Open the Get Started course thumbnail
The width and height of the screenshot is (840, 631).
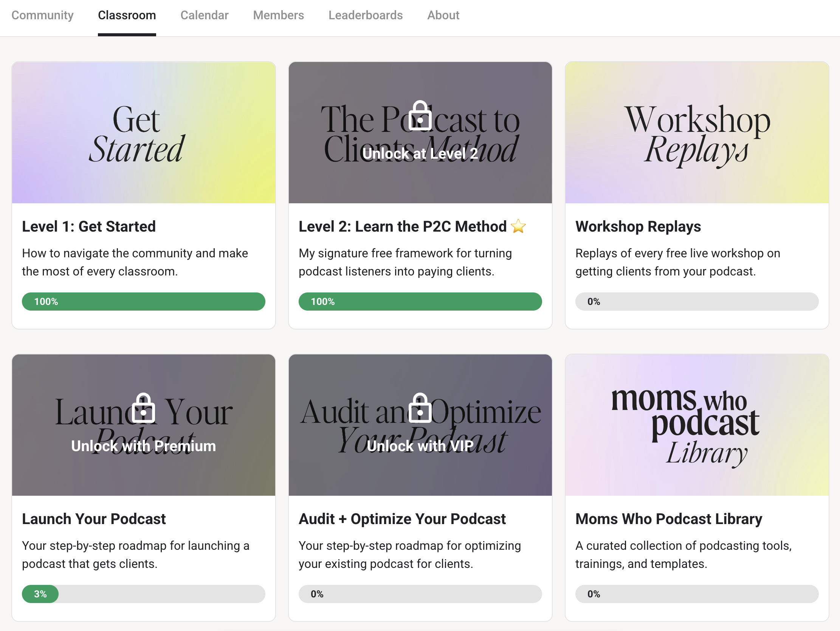144,133
